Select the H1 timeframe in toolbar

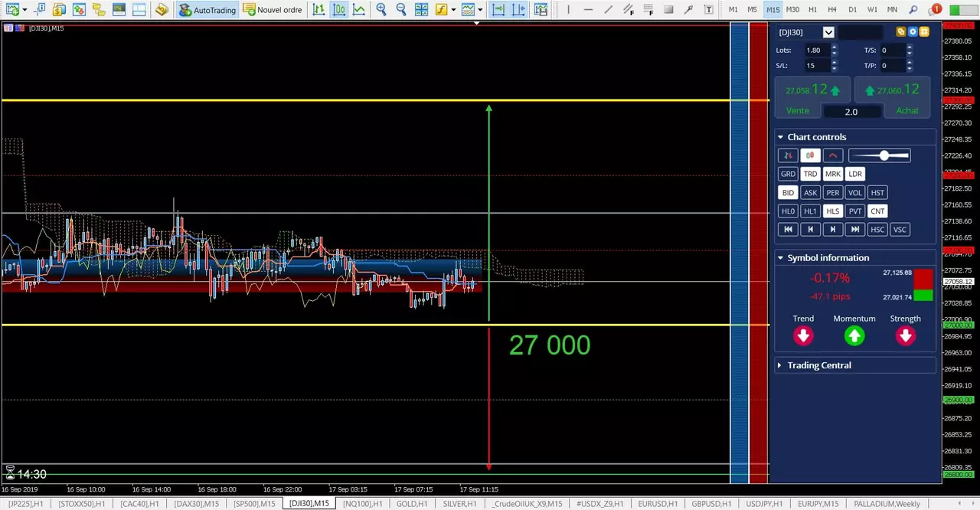pyautogui.click(x=812, y=10)
